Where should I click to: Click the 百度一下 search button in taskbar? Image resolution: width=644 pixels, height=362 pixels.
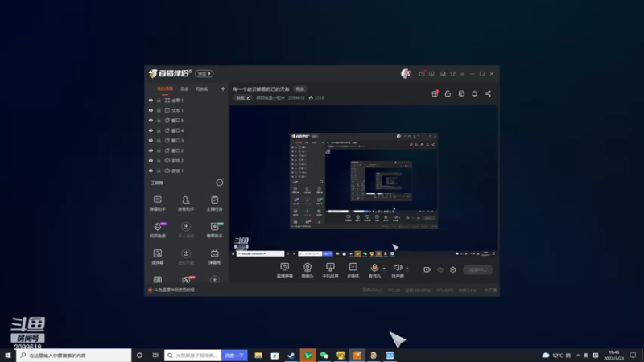234,355
